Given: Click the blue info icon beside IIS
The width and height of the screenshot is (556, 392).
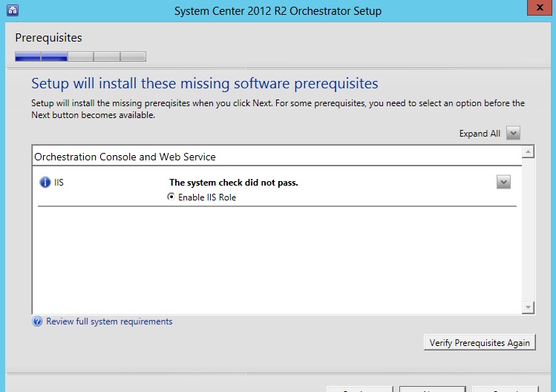Looking at the screenshot, I should click(45, 183).
